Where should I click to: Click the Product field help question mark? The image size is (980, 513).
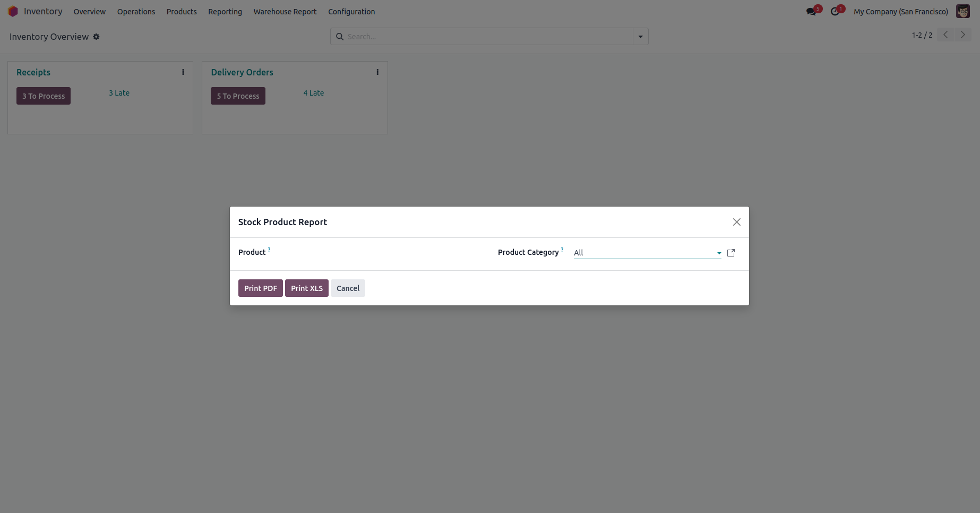(x=269, y=249)
